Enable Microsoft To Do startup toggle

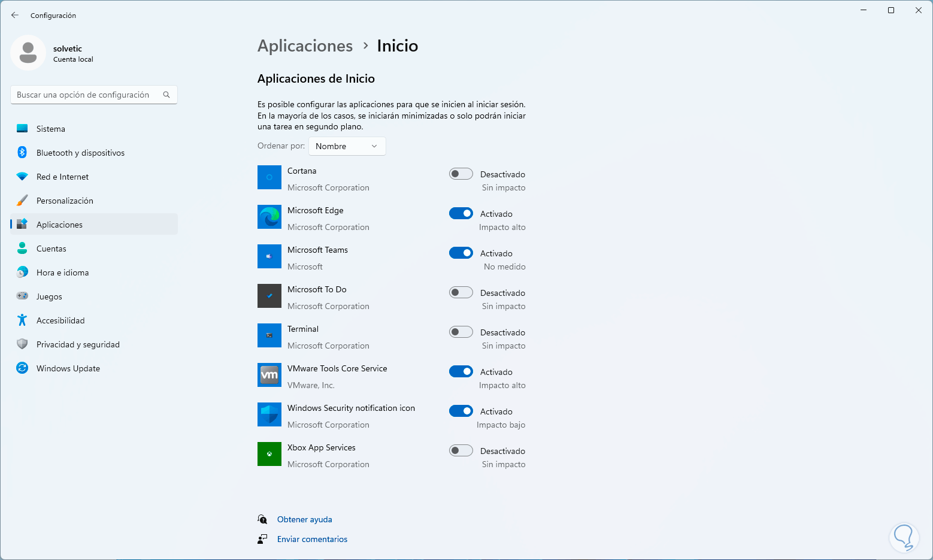coord(461,292)
